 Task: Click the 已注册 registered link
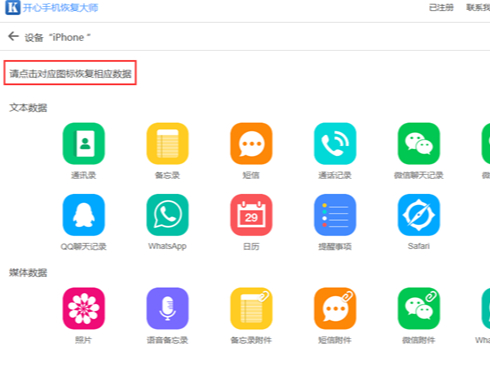click(441, 7)
